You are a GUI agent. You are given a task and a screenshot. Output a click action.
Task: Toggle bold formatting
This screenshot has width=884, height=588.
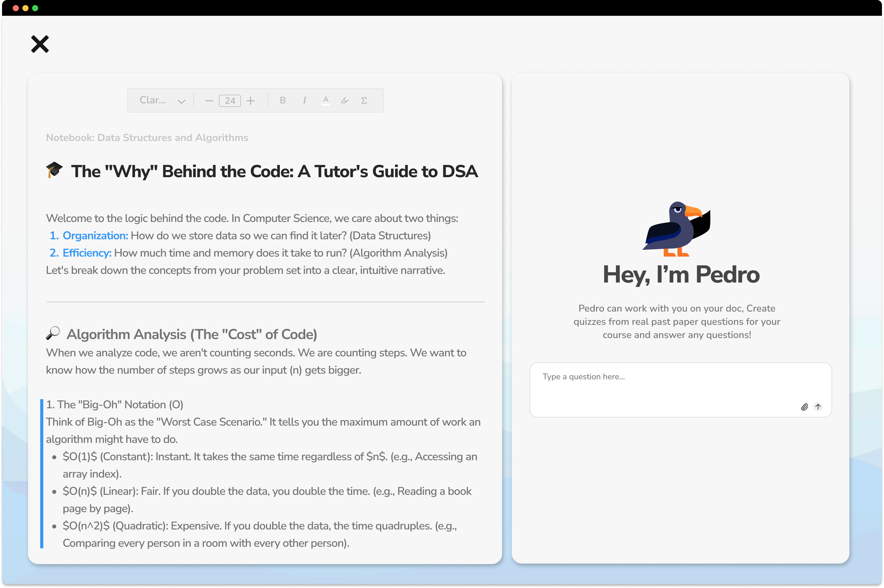tap(283, 101)
